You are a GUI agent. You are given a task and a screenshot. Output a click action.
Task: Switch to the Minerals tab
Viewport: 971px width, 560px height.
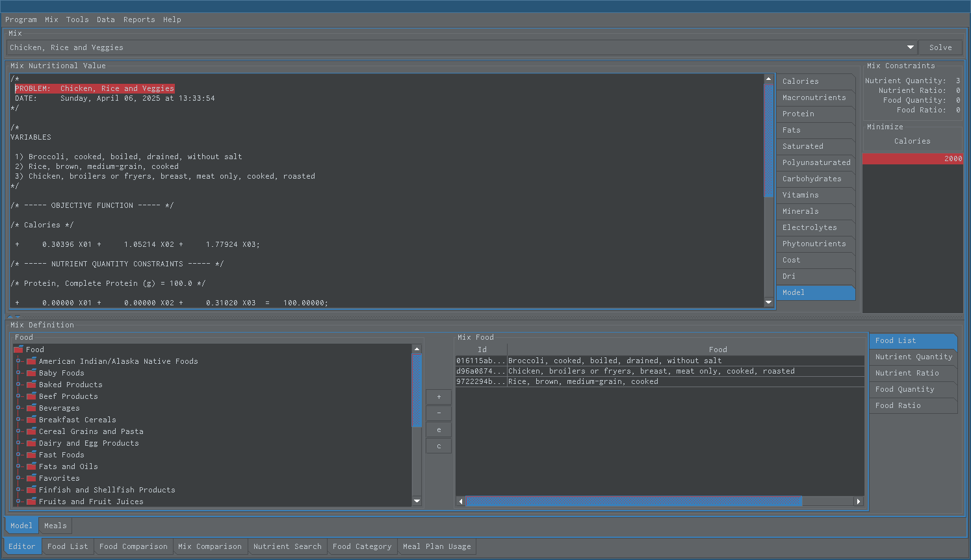click(x=816, y=211)
